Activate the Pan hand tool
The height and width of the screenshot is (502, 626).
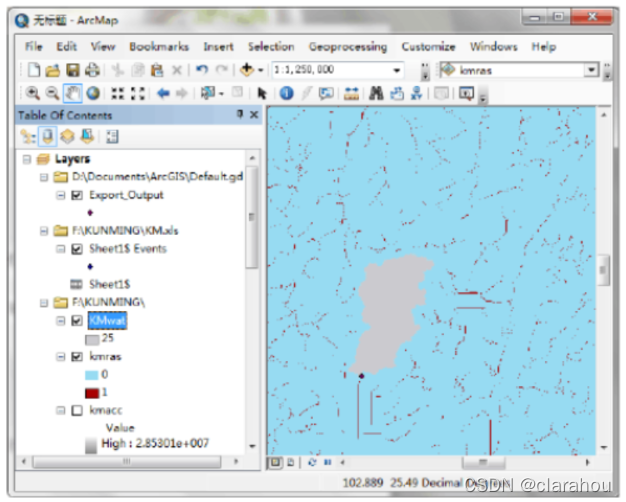point(73,93)
